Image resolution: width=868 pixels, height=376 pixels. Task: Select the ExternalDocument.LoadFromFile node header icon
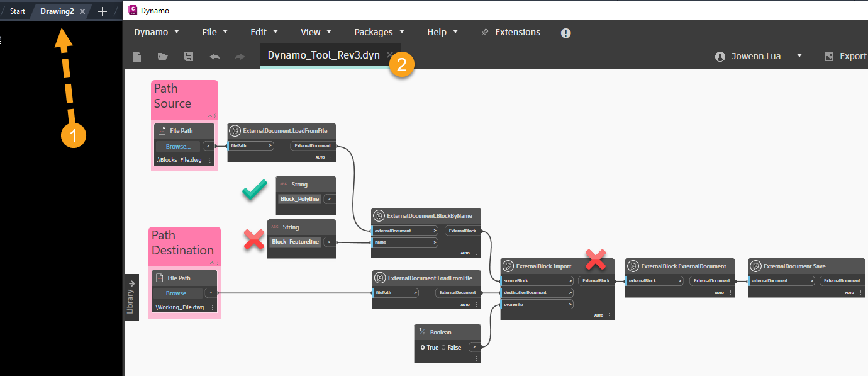[x=235, y=130]
